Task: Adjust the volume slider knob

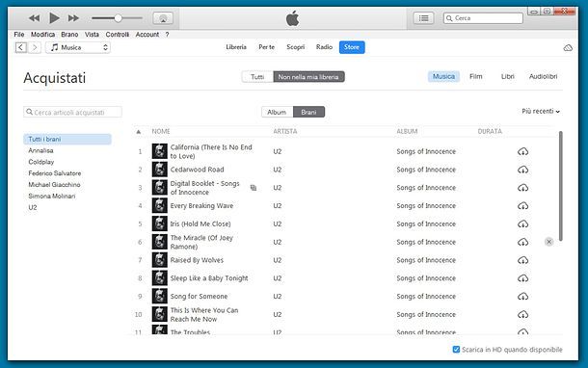Action: coord(119,18)
